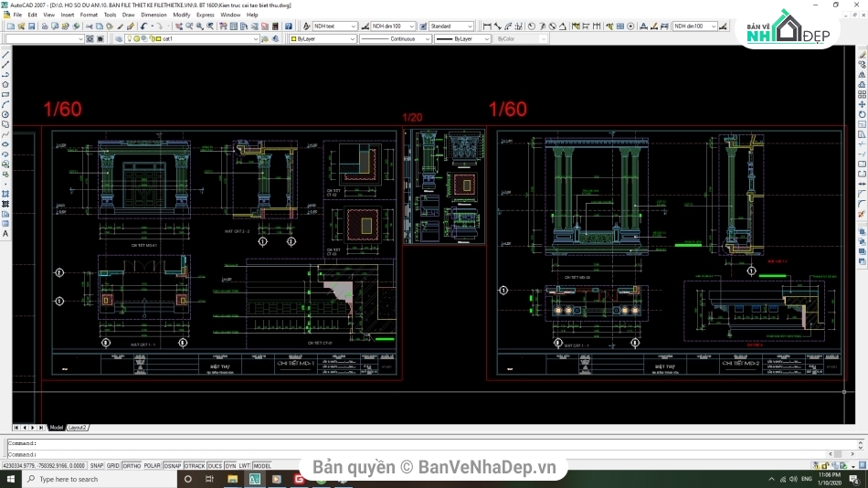Enable GRID display in the status bar
868x488 pixels.
click(x=112, y=465)
